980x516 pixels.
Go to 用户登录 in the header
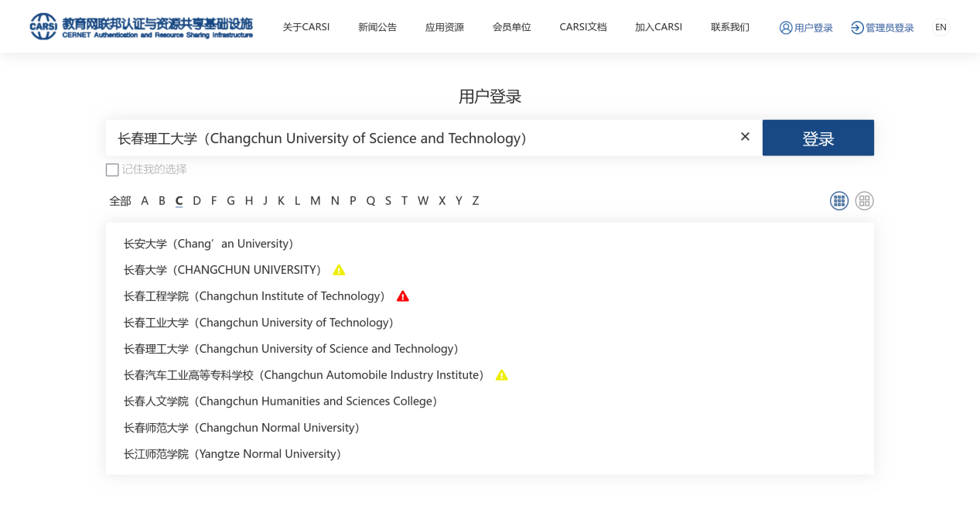click(x=806, y=28)
